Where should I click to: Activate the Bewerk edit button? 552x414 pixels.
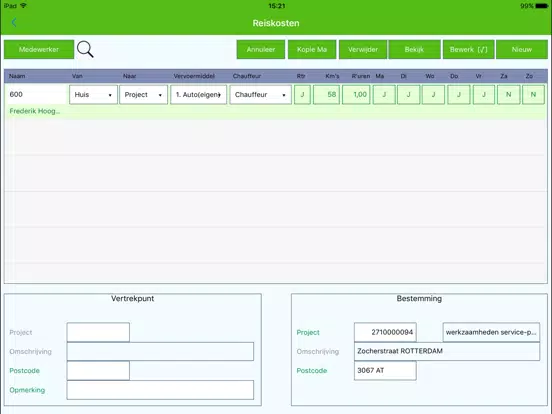click(469, 49)
